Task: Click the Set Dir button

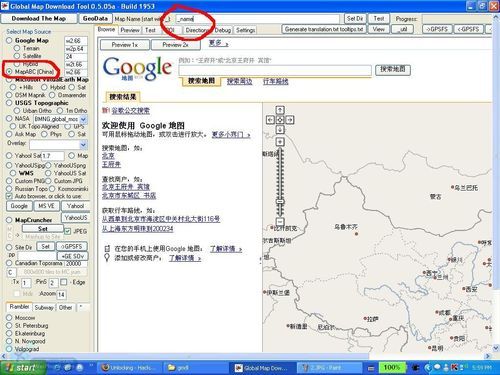Action: click(x=355, y=19)
